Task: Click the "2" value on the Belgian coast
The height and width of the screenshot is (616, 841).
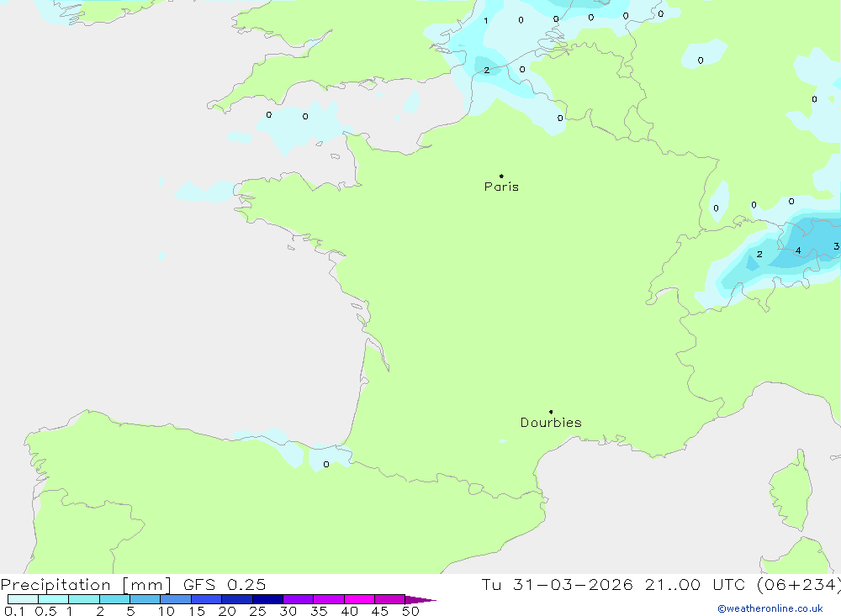Action: (x=486, y=71)
